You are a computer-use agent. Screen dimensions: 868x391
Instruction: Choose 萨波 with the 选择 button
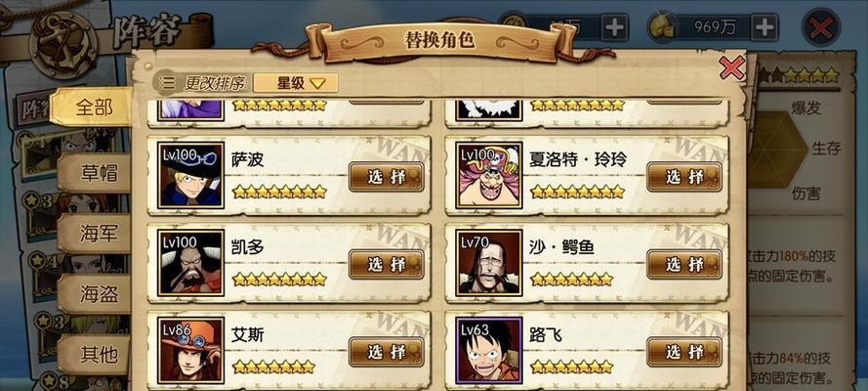(387, 177)
